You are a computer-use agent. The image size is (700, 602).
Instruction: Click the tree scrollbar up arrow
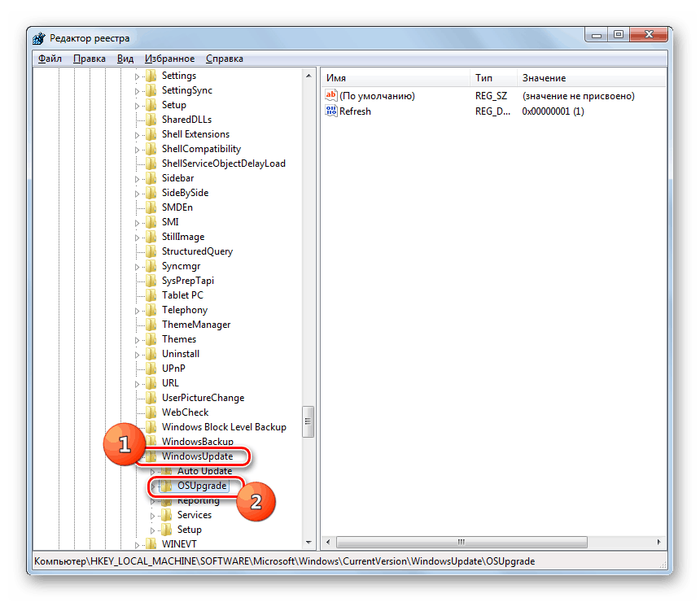[308, 76]
